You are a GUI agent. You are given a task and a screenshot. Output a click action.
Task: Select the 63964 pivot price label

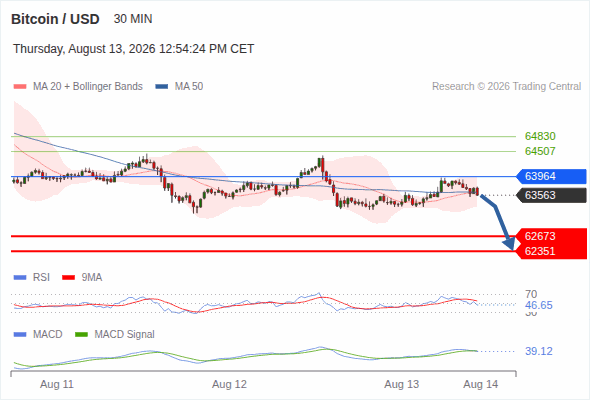551,176
